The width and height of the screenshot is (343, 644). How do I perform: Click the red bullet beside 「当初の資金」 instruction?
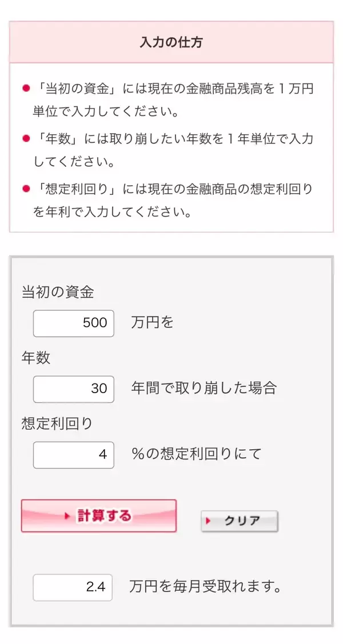25,89
